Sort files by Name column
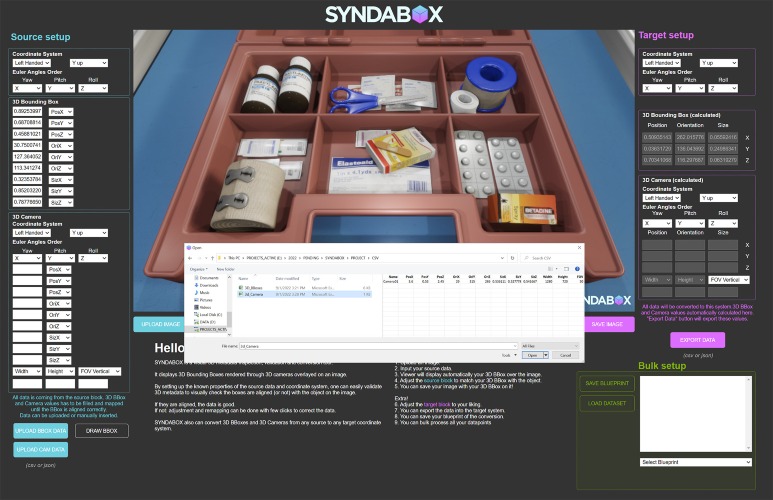The height and width of the screenshot is (500, 773). tap(244, 279)
